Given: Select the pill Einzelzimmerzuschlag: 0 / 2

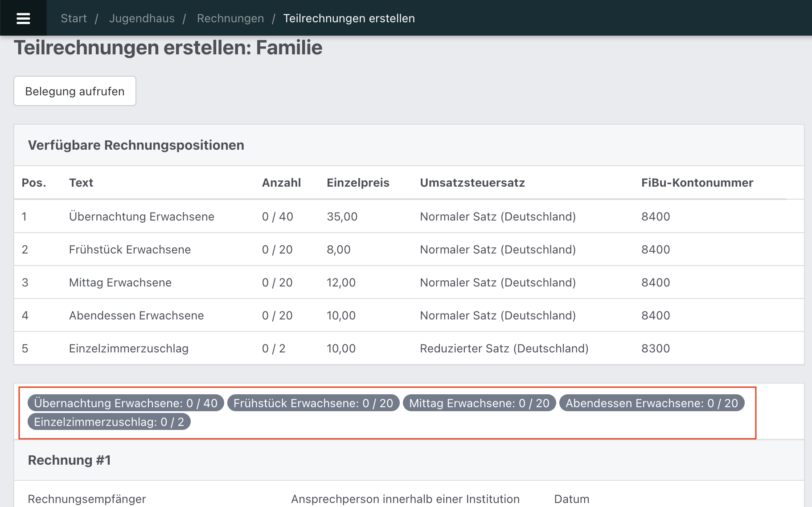Looking at the screenshot, I should tap(109, 421).
